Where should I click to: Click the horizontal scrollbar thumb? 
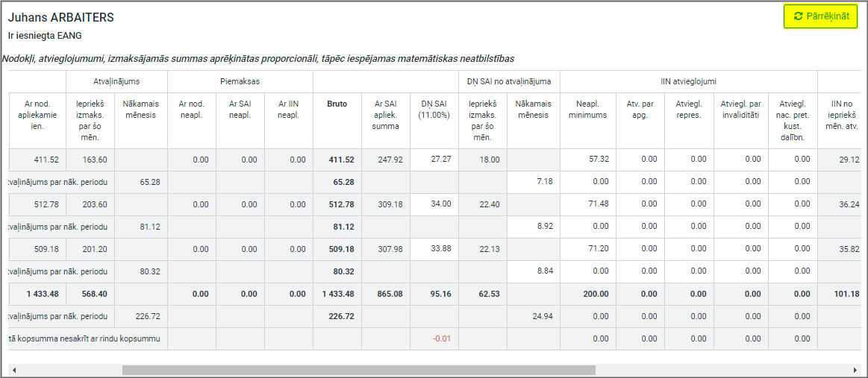point(359,370)
